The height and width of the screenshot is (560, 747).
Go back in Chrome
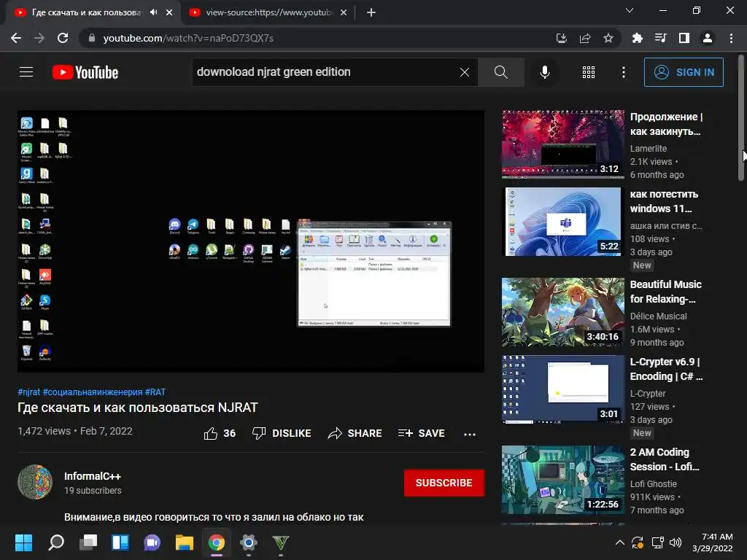pyautogui.click(x=16, y=38)
